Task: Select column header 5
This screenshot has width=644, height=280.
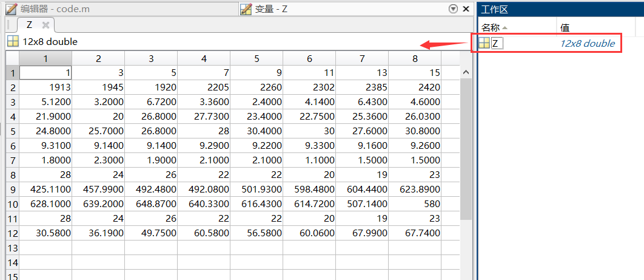Action: point(257,58)
